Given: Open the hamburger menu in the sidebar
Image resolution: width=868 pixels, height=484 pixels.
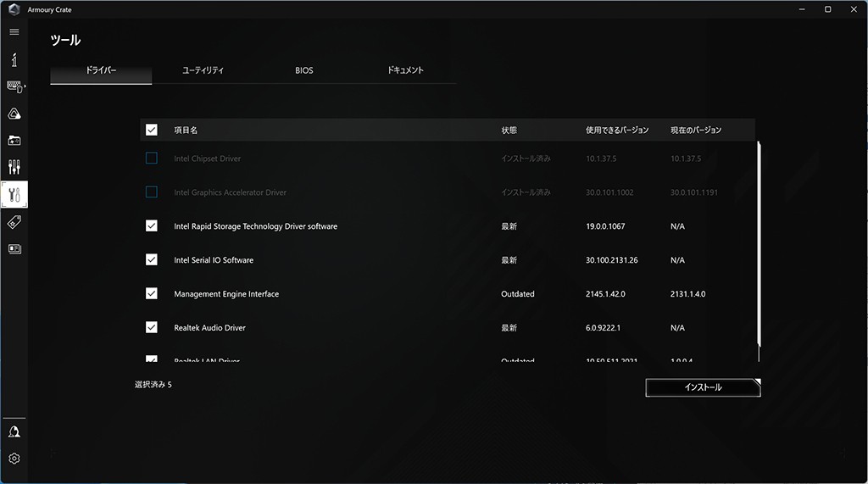Looking at the screenshot, I should click(14, 32).
